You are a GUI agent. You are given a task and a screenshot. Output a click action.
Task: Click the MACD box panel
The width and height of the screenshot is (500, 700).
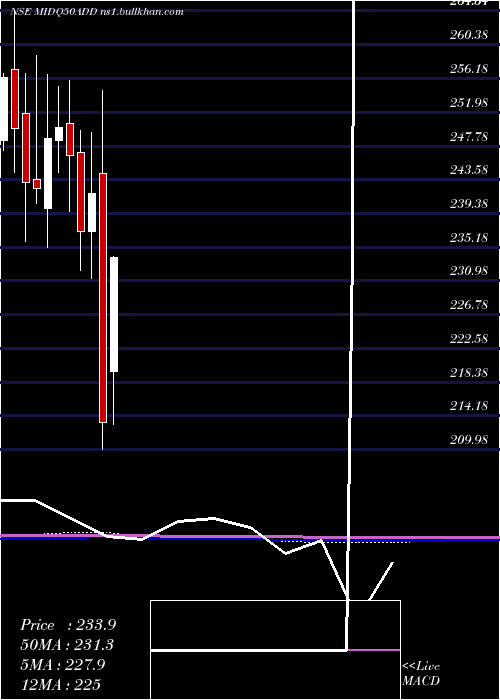[x=275, y=650]
